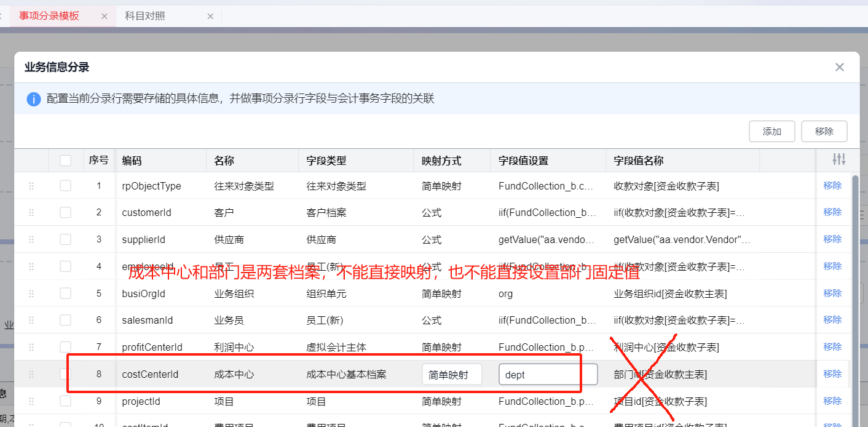Click drag handle for costCenterId row
868x427 pixels.
[x=31, y=374]
